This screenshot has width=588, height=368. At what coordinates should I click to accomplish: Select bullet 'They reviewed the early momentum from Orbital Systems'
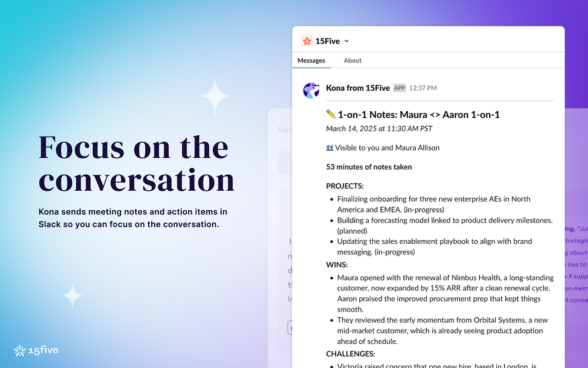click(442, 330)
